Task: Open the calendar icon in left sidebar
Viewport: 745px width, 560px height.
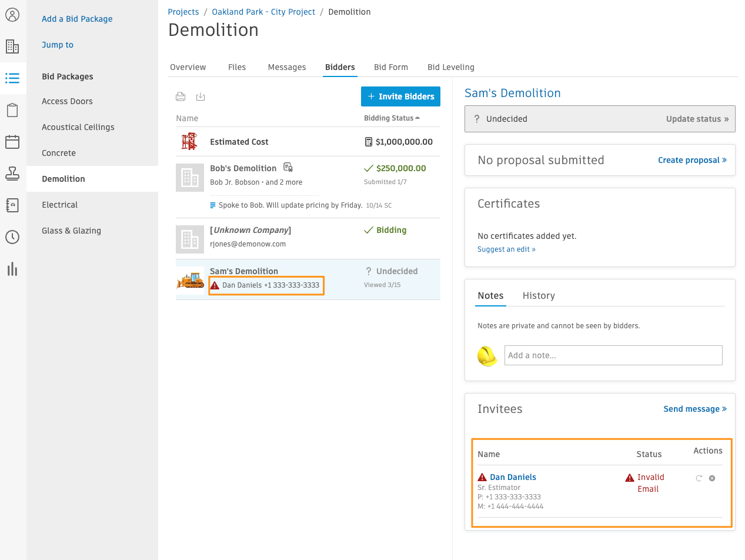Action: pos(12,142)
